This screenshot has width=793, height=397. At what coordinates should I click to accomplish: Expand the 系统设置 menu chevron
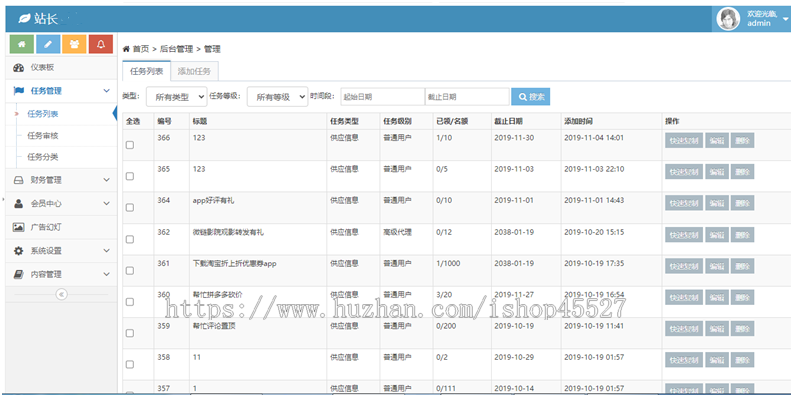click(x=106, y=251)
